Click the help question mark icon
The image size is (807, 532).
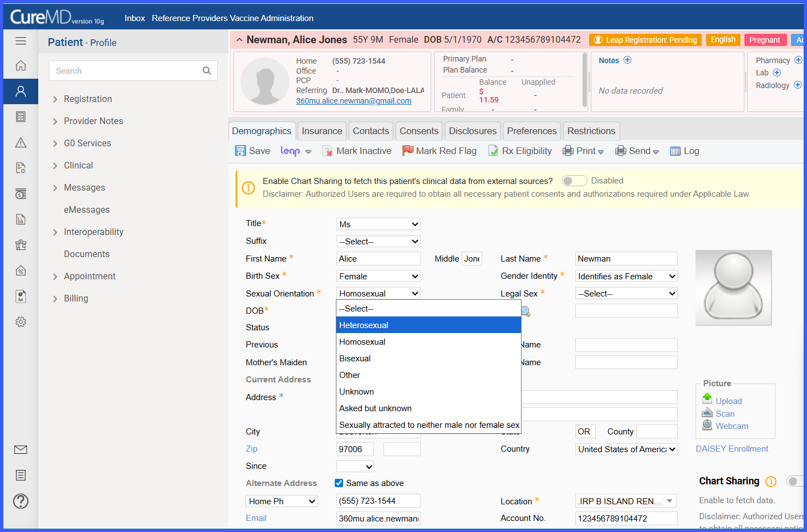point(21,501)
